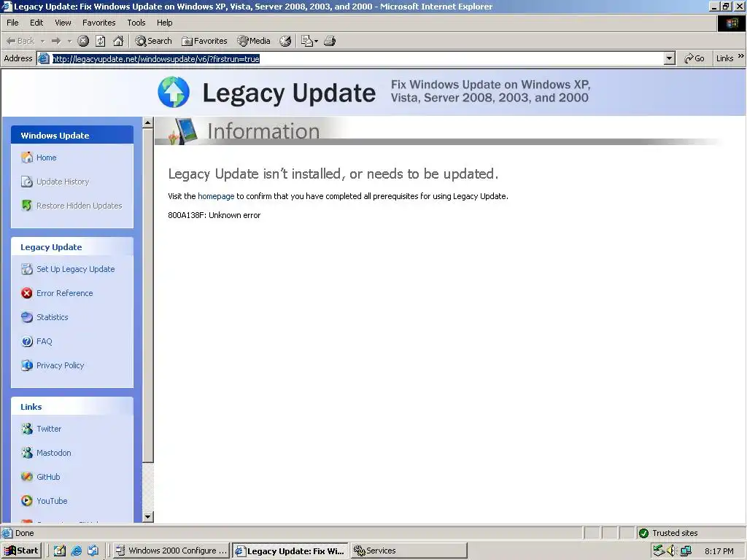Open the View menu
The height and width of the screenshot is (560, 747).
point(63,23)
